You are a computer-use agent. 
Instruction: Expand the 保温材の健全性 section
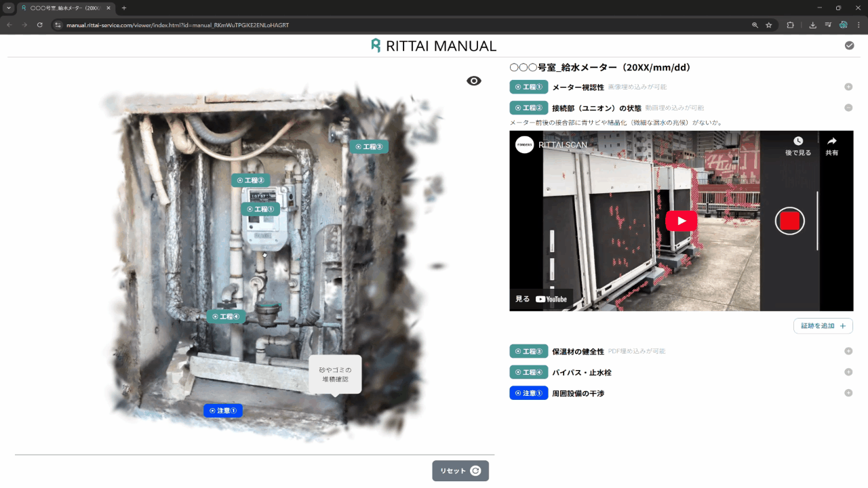click(848, 351)
